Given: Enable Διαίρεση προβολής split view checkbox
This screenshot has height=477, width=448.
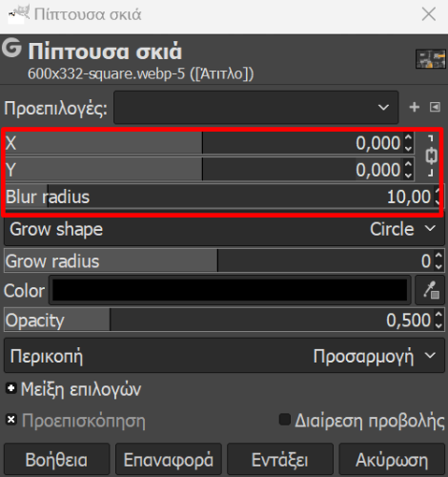Looking at the screenshot, I should pyautogui.click(x=285, y=420).
